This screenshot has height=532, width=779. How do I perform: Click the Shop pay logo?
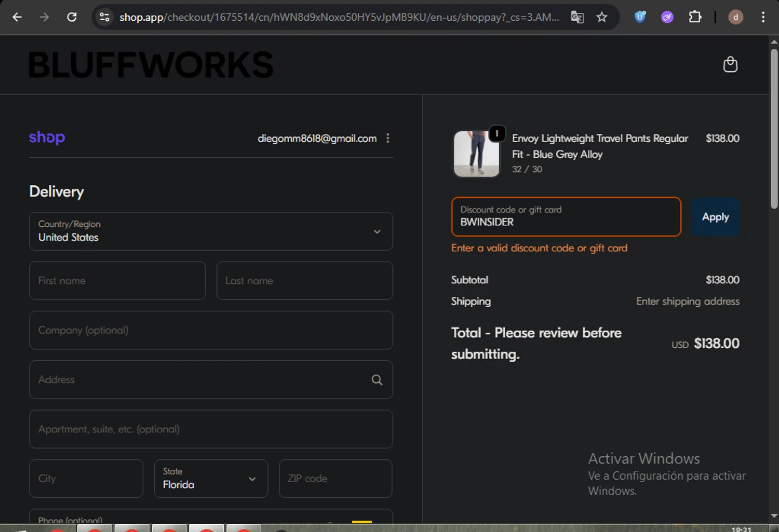click(x=47, y=138)
